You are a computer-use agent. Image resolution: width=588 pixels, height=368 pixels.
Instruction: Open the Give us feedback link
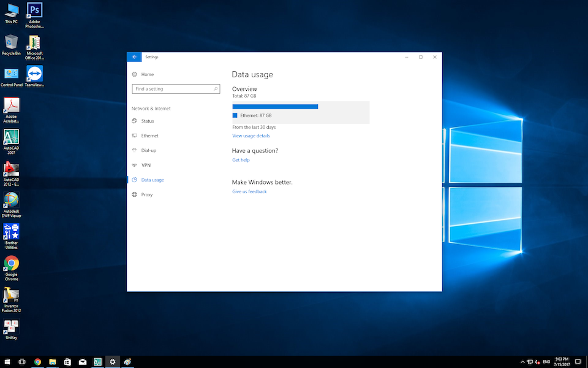click(249, 191)
